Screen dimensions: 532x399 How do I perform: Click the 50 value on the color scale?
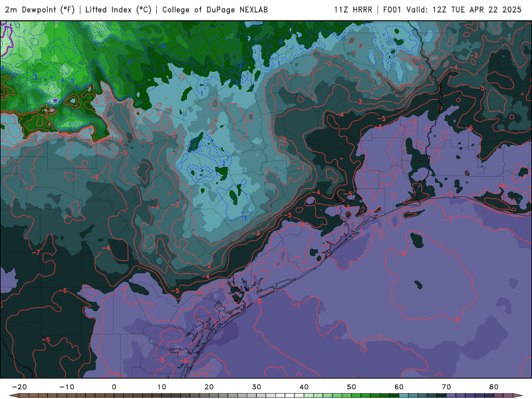pos(352,387)
